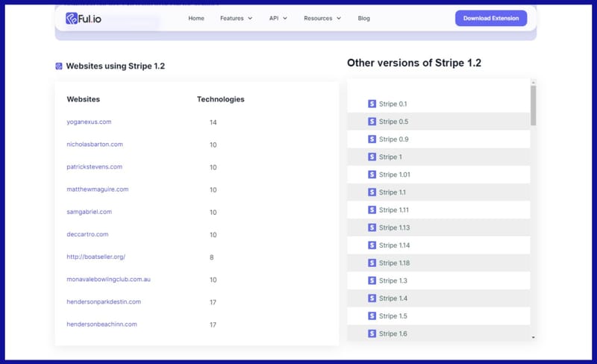Open the API dropdown in navigation
Viewport: 597px width, 364px height.
click(278, 18)
